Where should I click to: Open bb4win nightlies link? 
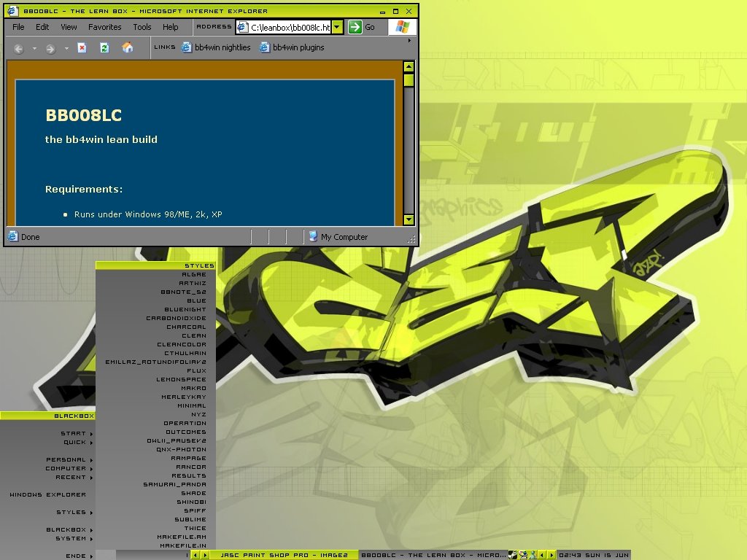[216, 47]
